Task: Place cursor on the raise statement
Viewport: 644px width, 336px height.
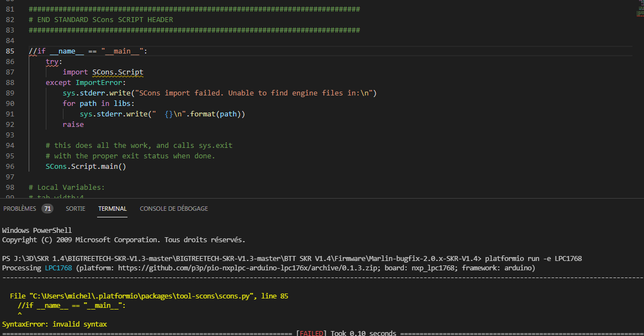Action: [73, 125]
